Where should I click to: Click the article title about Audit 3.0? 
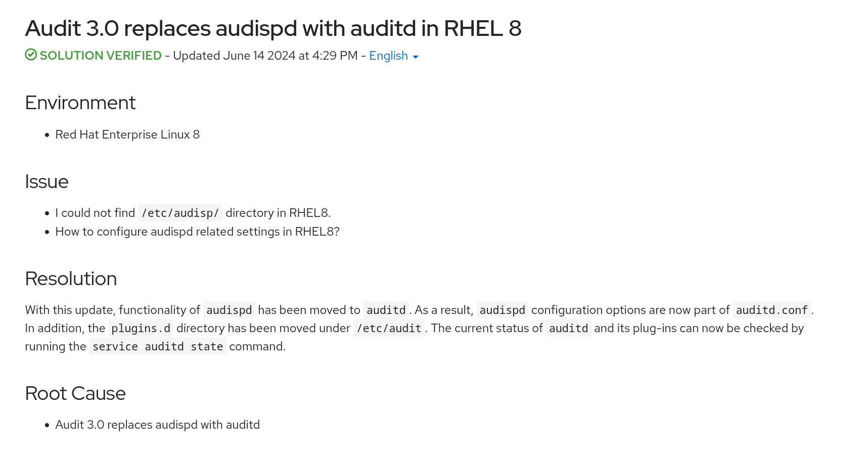point(273,28)
